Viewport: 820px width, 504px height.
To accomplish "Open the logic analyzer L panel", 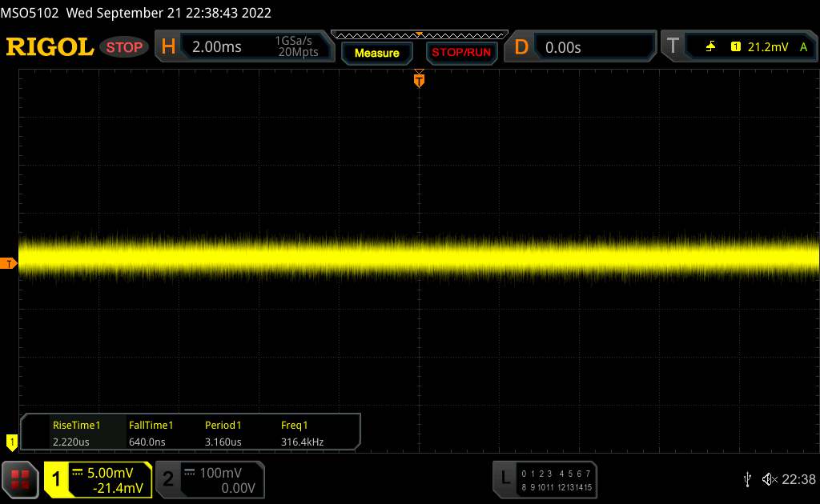I will 505,478.
